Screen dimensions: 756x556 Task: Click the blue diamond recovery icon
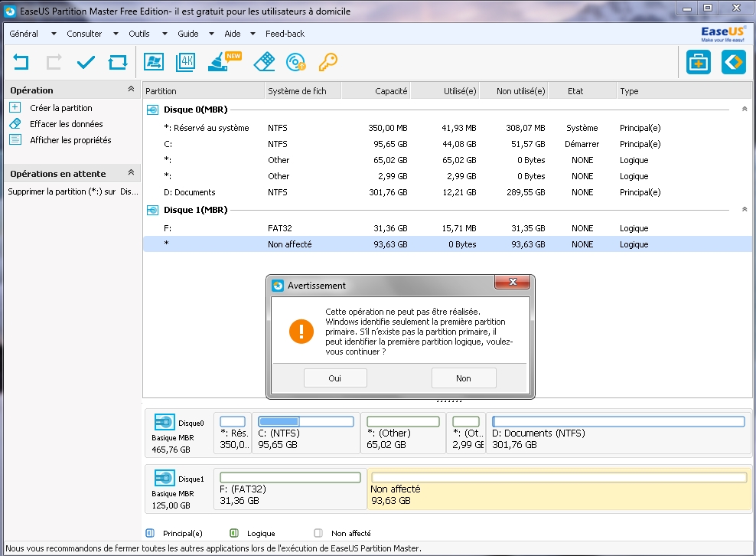734,62
